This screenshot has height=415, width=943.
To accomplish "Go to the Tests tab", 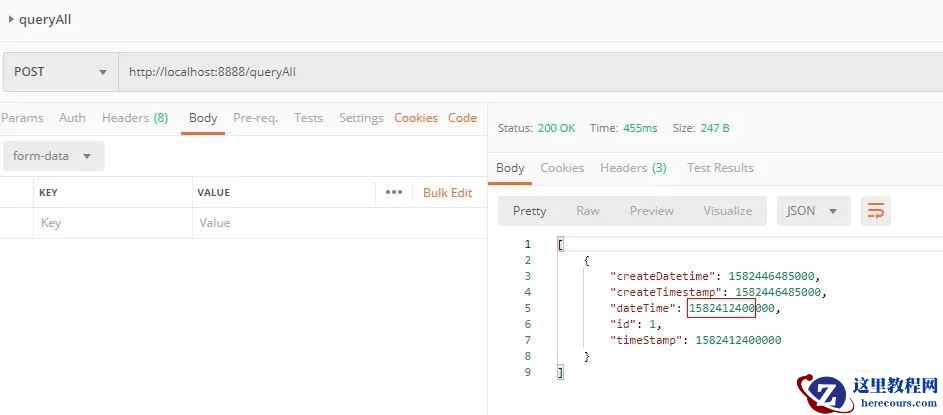I will coord(308,118).
